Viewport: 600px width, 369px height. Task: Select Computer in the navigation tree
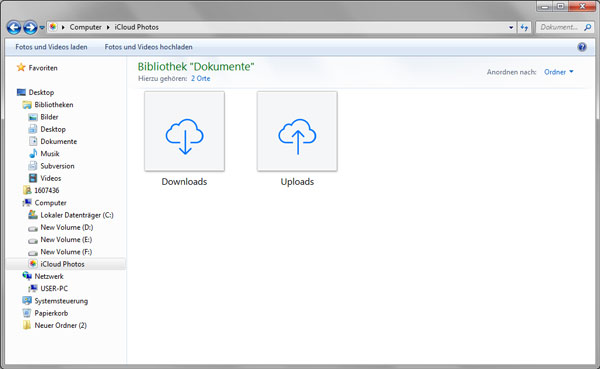[x=51, y=203]
